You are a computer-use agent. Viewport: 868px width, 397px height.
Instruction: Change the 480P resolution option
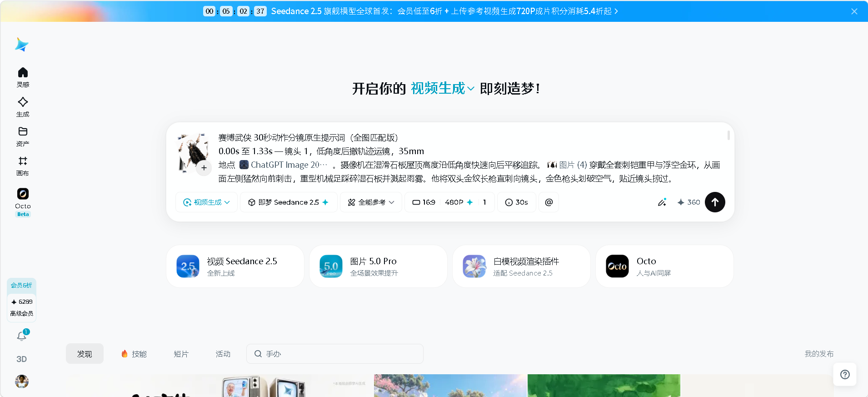(459, 202)
